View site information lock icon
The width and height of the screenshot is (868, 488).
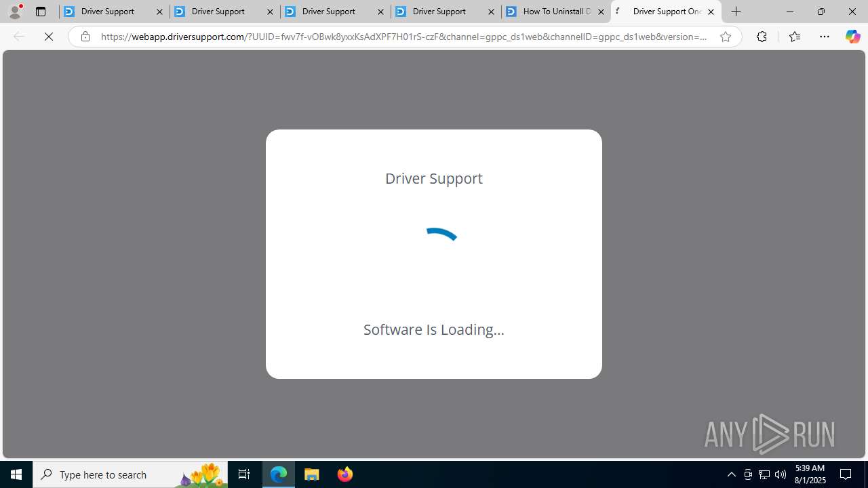pos(85,37)
